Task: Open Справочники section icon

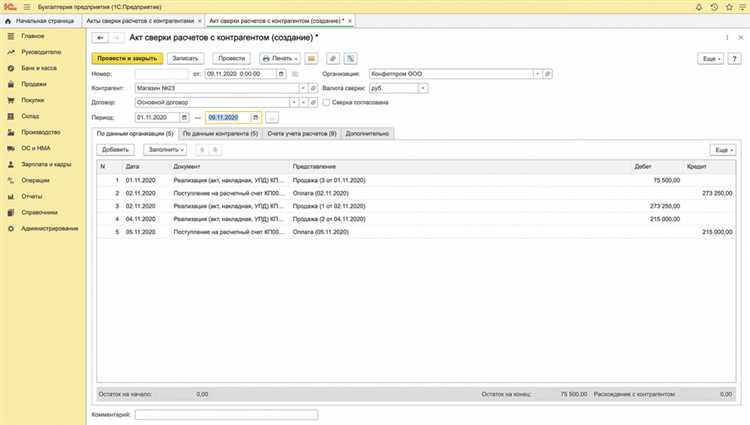Action: pyautogui.click(x=11, y=212)
